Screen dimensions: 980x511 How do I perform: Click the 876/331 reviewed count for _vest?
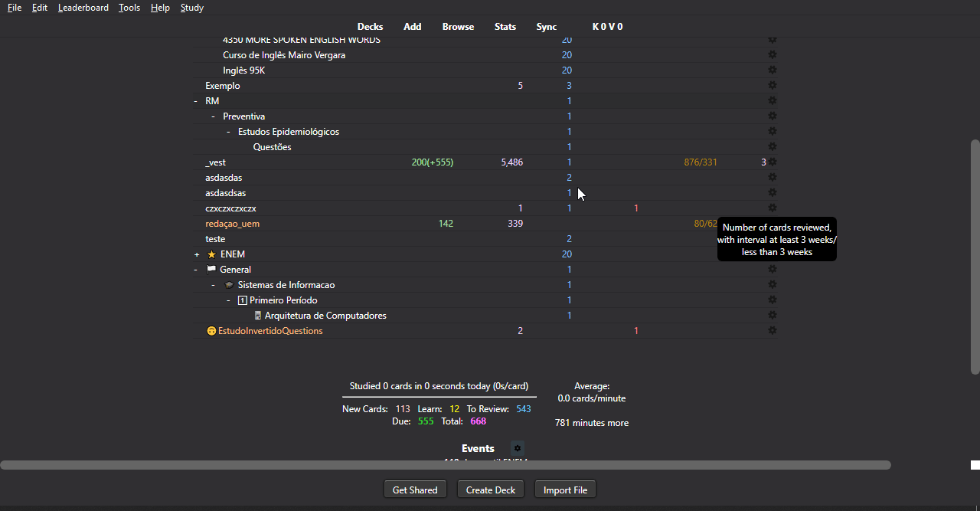pos(701,162)
